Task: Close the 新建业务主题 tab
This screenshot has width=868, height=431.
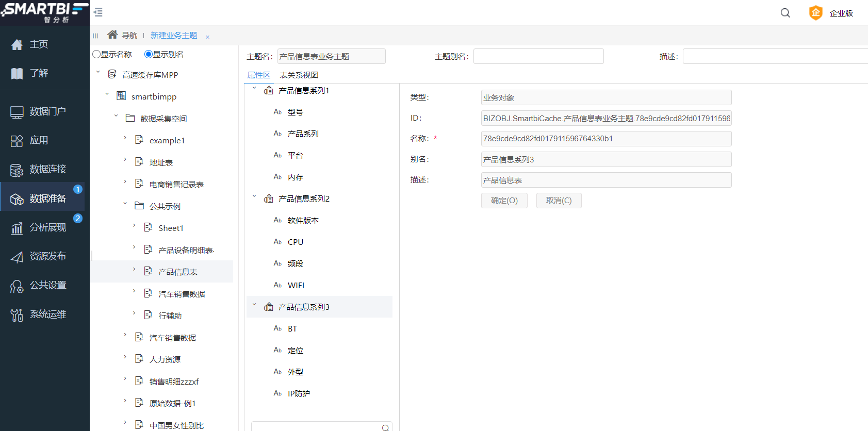Action: (207, 37)
